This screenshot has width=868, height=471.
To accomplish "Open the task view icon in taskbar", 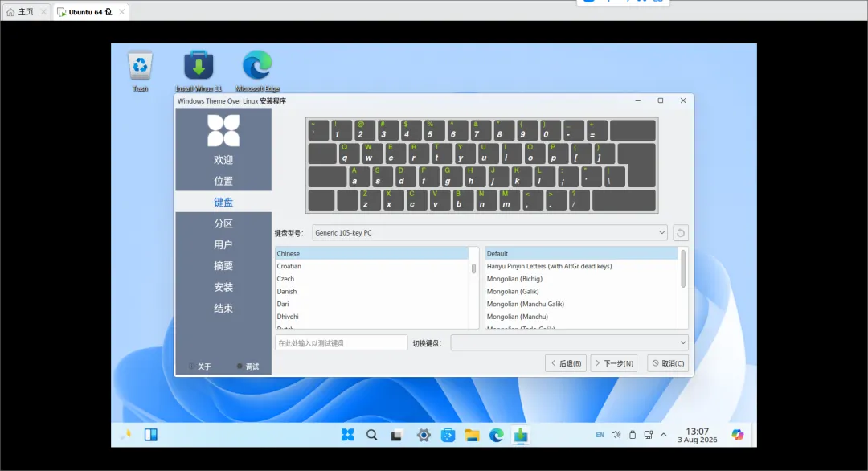I will 396,436.
